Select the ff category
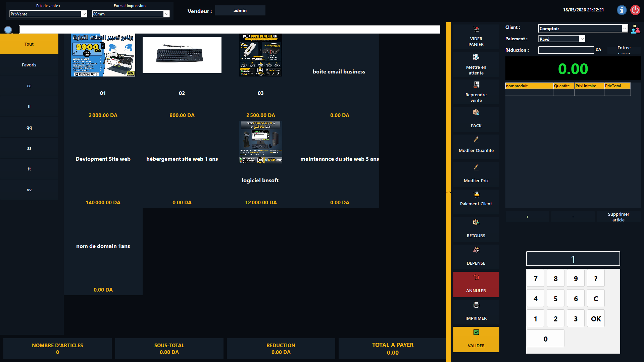Viewport: 644px width, 362px height. 29,106
